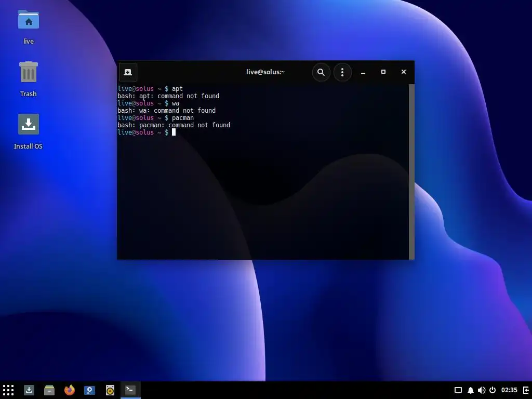Viewport: 532px width, 399px height.
Task: Click the terminal search icon
Action: 321,72
